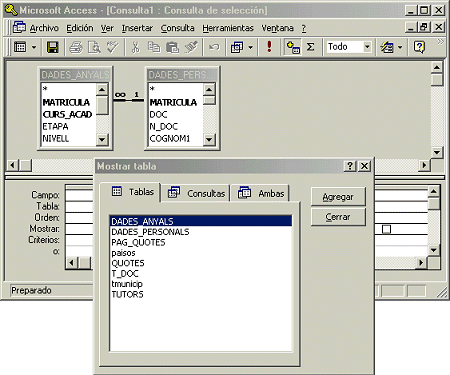
Task: Select DADES_ANYALS in the table list
Action: click(x=201, y=221)
